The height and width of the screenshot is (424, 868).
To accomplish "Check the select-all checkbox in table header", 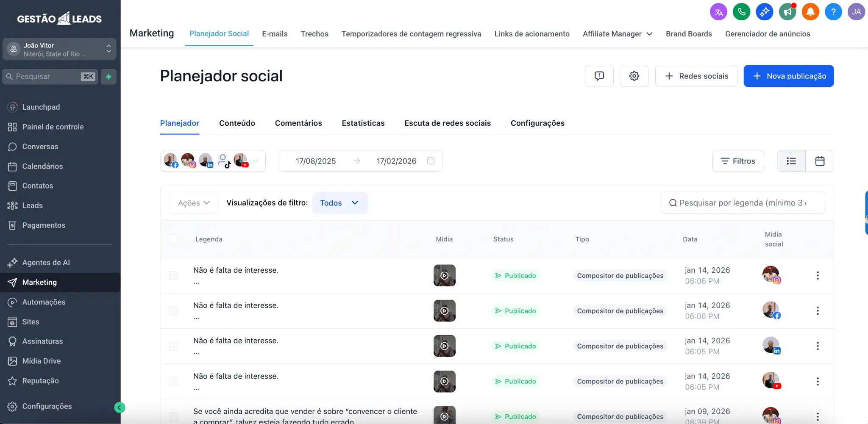I will (173, 239).
